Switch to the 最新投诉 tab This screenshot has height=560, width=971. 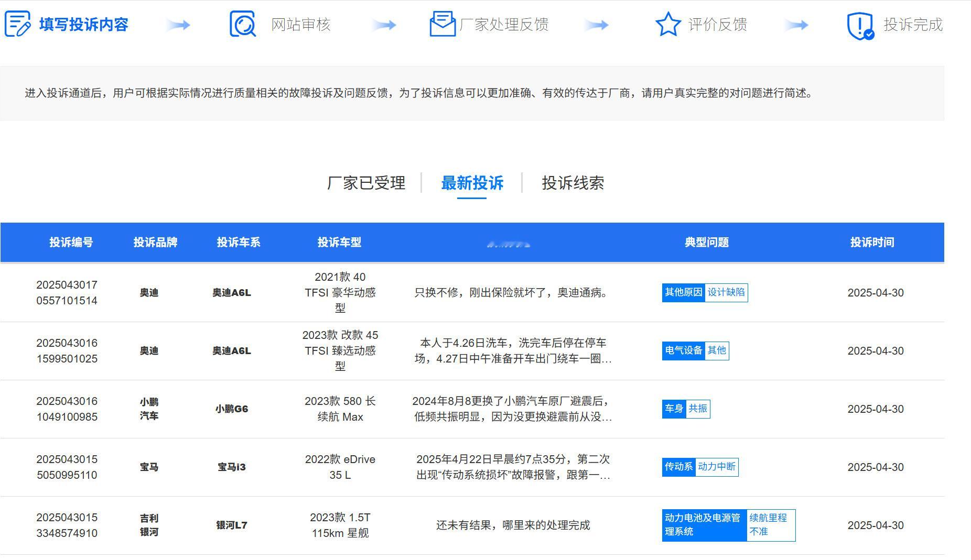coord(472,183)
